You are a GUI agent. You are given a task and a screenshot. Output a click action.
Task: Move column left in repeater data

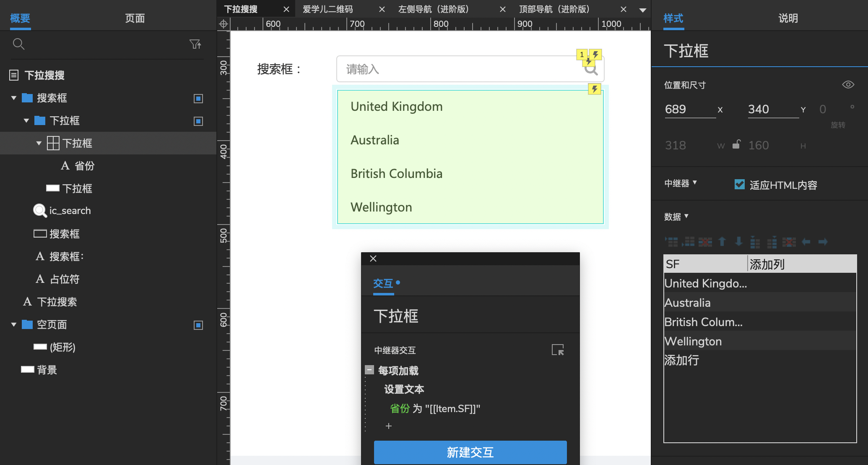point(806,242)
